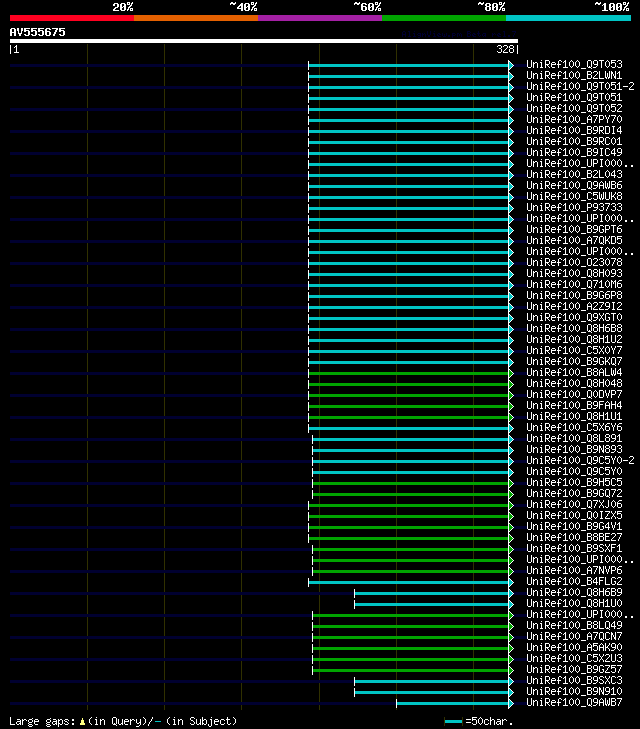
Task: Click the UniRef100_B9FAH4 entry
Action: (x=574, y=405)
